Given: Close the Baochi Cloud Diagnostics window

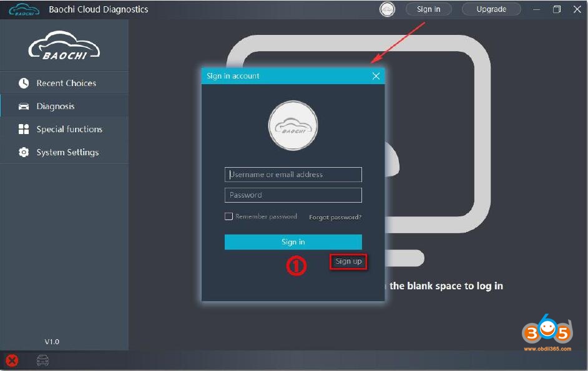Looking at the screenshot, I should pos(577,9).
